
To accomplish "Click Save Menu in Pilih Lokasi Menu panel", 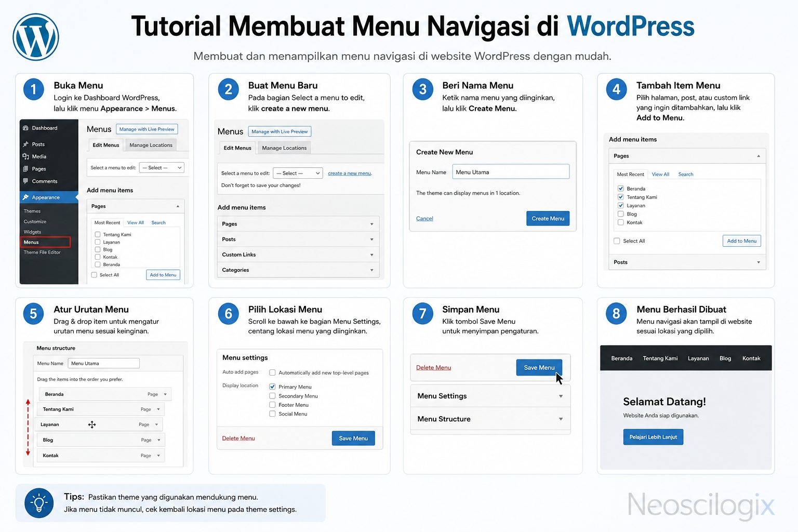I will pyautogui.click(x=353, y=438).
